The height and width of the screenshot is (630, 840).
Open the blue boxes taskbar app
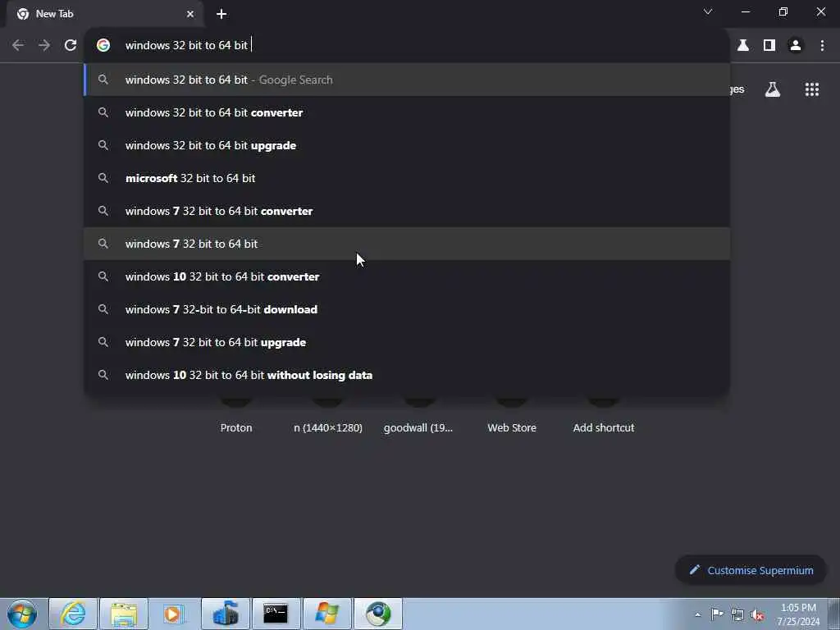[226, 614]
